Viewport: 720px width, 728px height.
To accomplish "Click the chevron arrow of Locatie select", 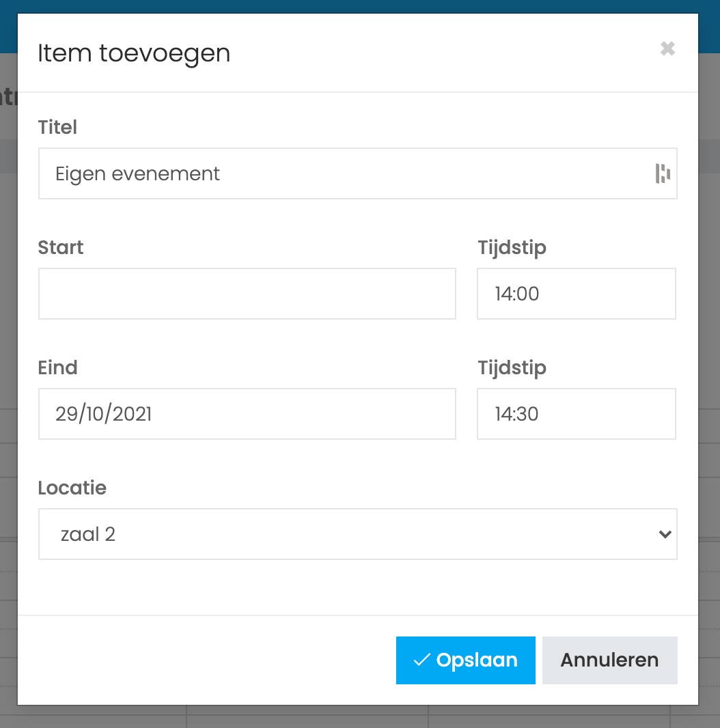I will click(665, 535).
